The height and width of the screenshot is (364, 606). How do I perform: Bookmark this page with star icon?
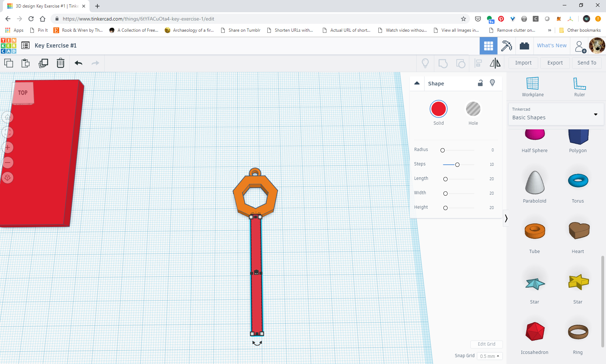pos(464,19)
